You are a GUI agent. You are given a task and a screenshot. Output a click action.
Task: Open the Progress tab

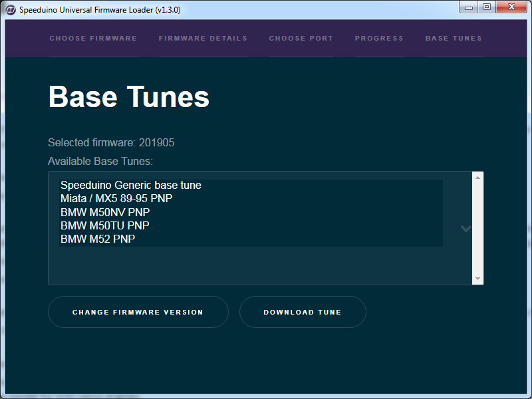pos(379,39)
